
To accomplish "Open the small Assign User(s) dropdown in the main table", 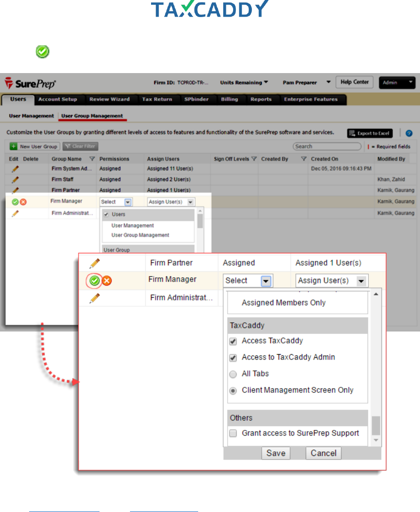I will click(x=171, y=202).
